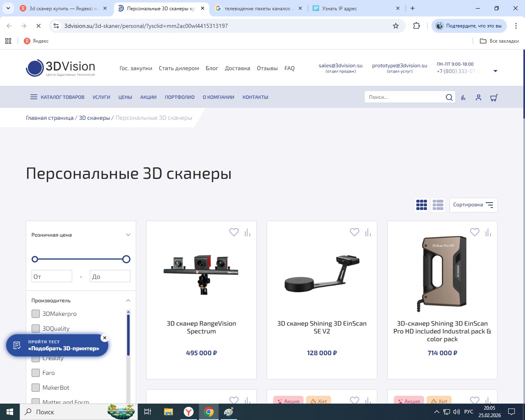Image resolution: width=525 pixels, height=420 pixels.
Task: Open Yandex Browser from taskbar
Action: pyautogui.click(x=189, y=412)
